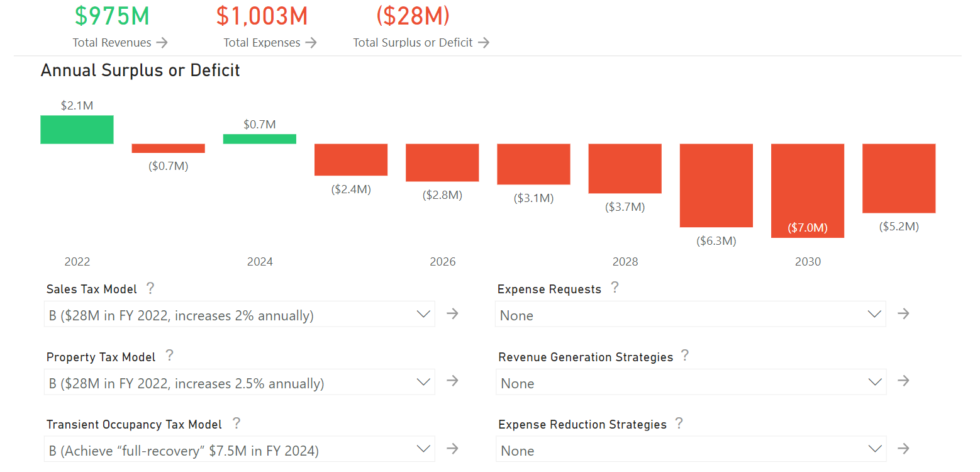
Task: Click the 2024 axis label
Action: [260, 262]
